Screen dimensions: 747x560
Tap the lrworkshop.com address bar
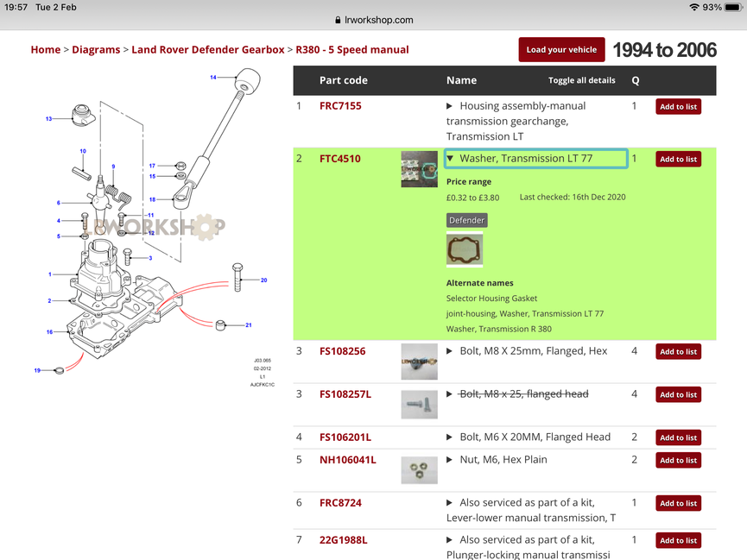pyautogui.click(x=373, y=20)
